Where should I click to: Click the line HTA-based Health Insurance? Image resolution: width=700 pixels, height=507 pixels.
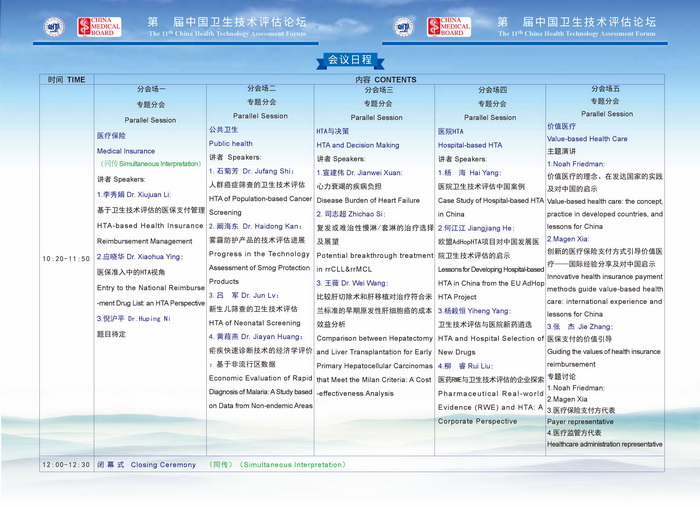[150, 226]
